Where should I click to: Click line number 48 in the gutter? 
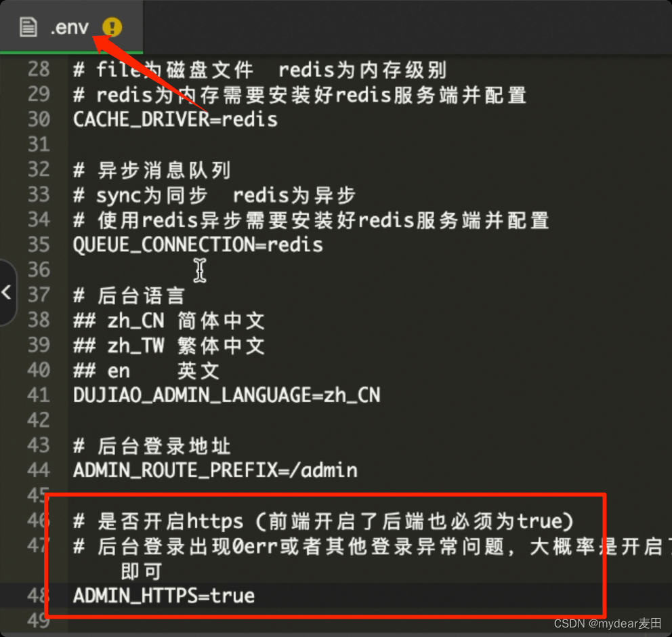(x=39, y=596)
